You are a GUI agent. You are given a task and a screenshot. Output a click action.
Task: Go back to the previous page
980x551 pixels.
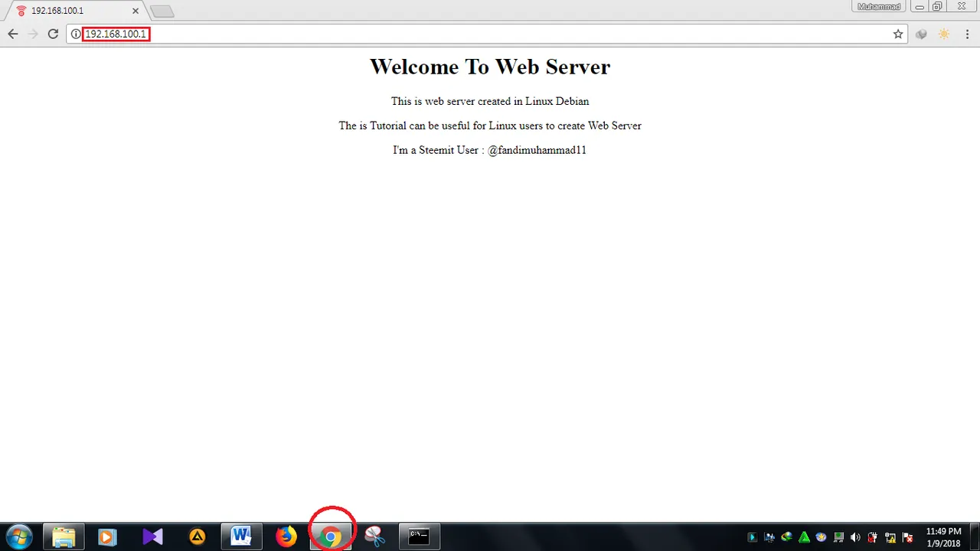click(12, 34)
